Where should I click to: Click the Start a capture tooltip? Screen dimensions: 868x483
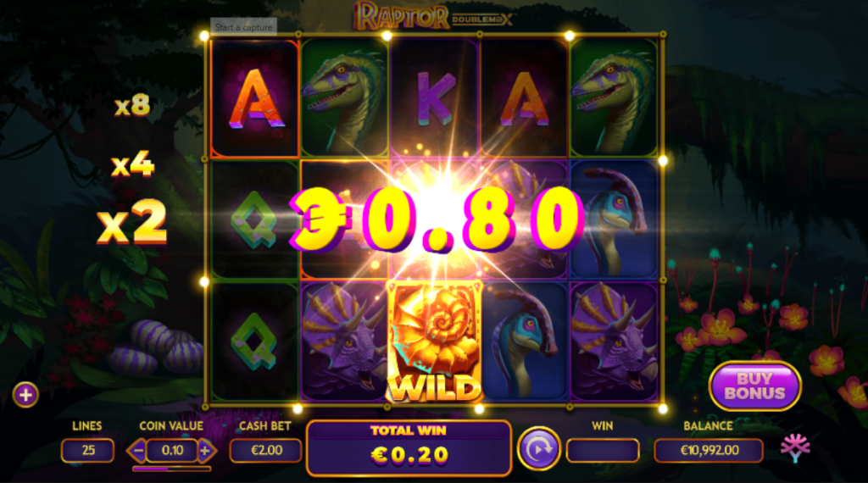(x=243, y=27)
